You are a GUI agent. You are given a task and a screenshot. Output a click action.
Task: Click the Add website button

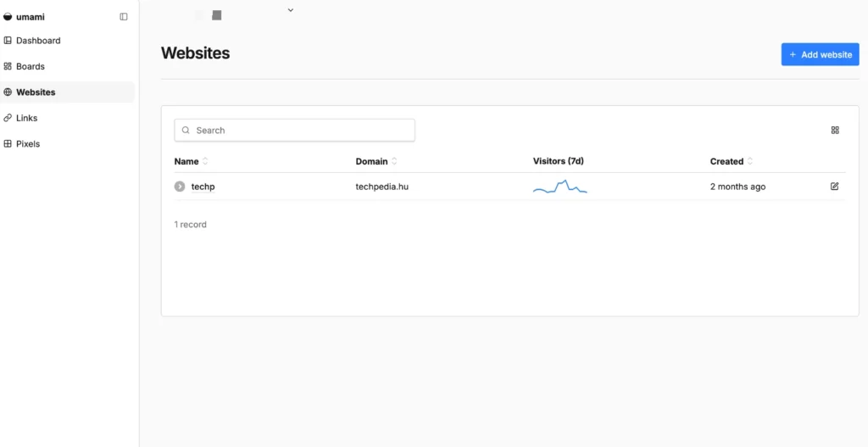coord(821,54)
